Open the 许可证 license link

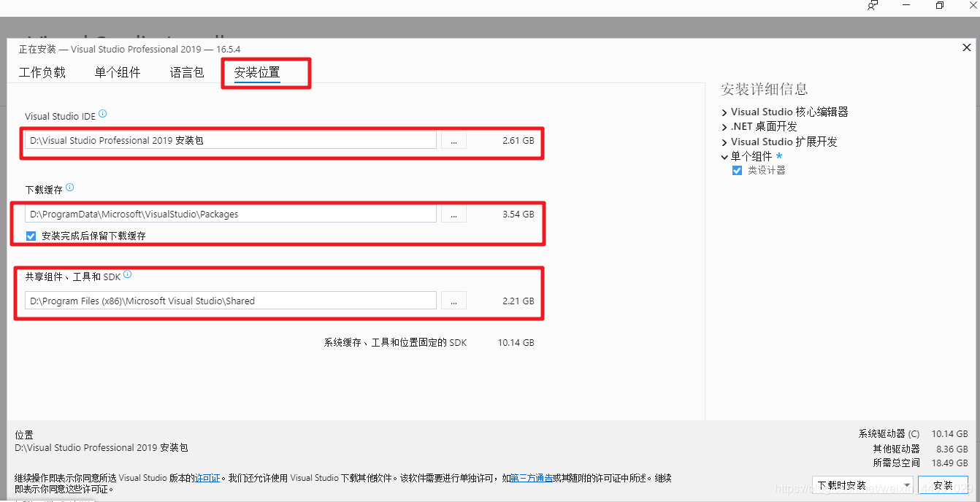pos(207,478)
